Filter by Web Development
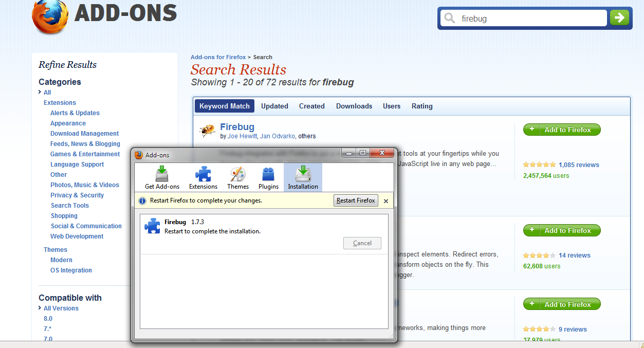 tap(77, 236)
